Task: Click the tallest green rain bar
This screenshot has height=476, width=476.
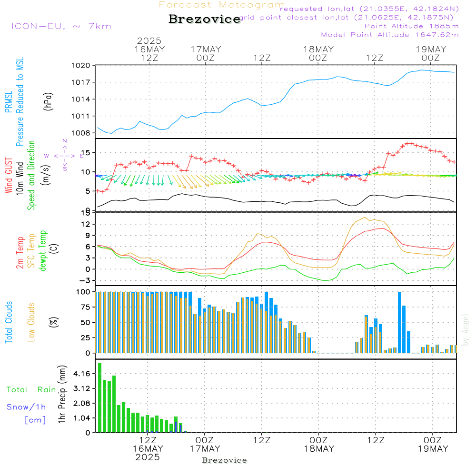Action: 99,397
